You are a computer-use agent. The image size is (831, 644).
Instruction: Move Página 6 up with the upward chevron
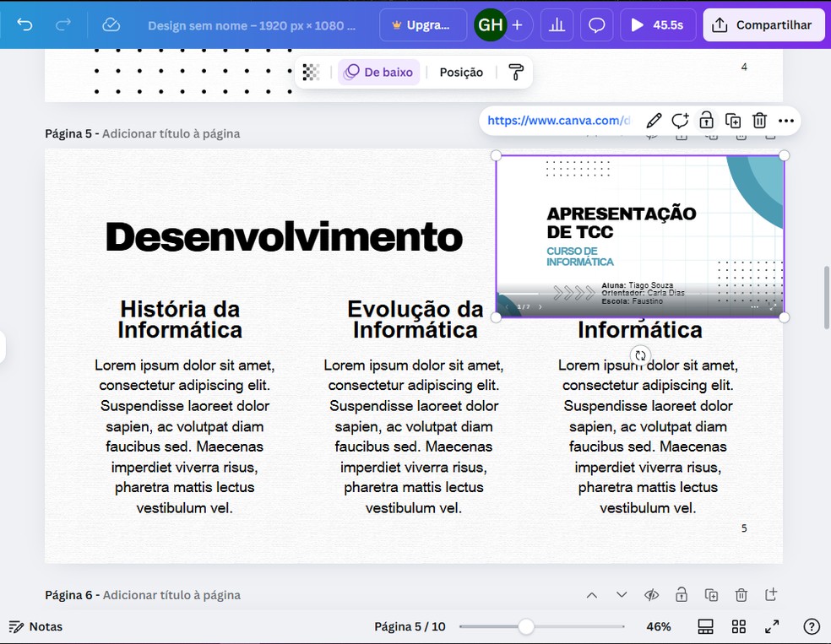[x=592, y=594]
